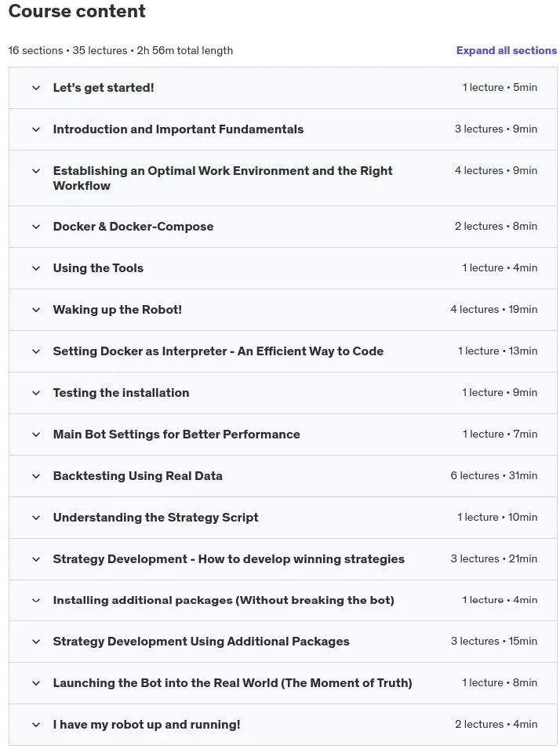560x749 pixels.
Task: Expand I have my robot up and running! chevron
Action: [36, 725]
